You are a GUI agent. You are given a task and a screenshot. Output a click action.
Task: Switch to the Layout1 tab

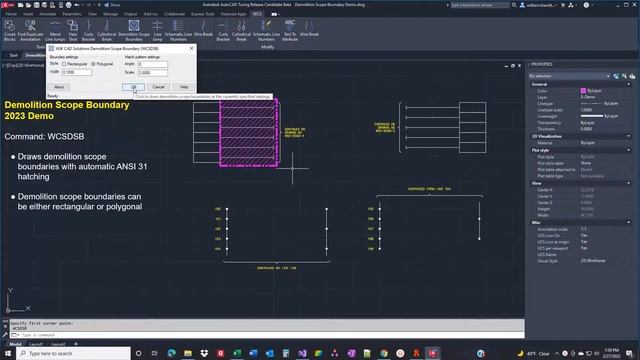[36, 344]
